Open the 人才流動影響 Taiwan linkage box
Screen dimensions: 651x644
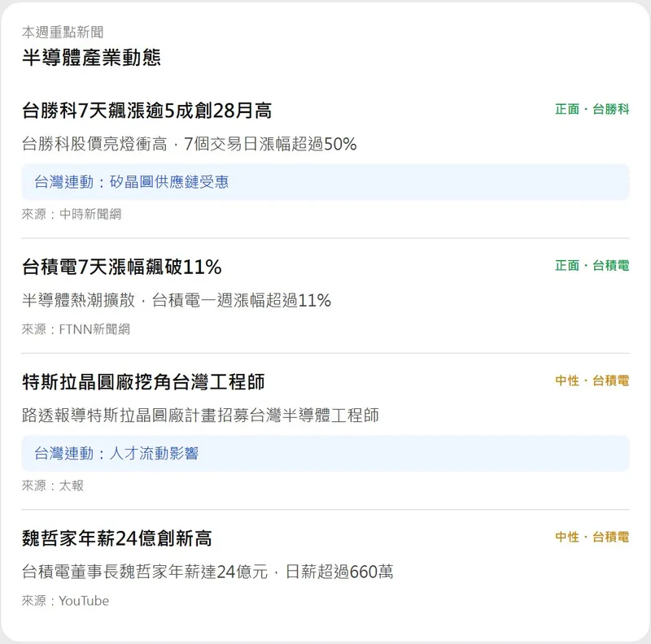click(x=325, y=453)
